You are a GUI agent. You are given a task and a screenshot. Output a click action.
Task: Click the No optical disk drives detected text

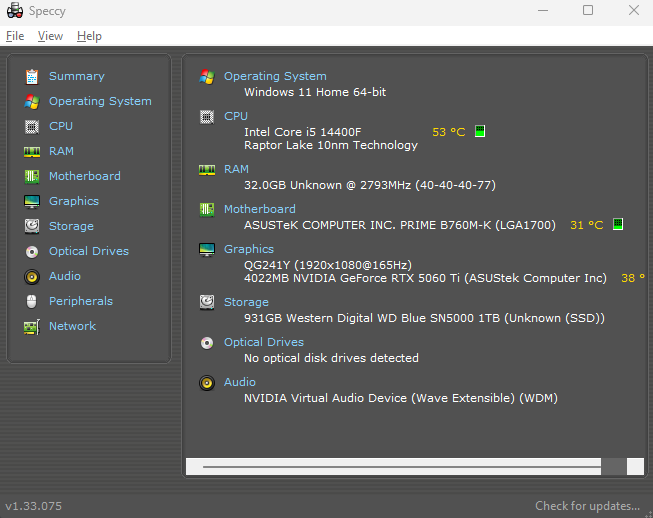(331, 358)
